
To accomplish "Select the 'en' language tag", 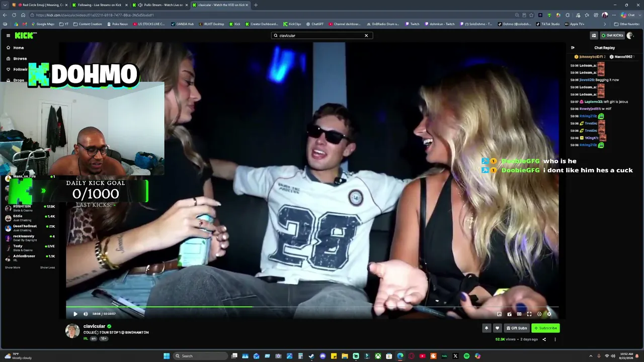I will [93, 339].
